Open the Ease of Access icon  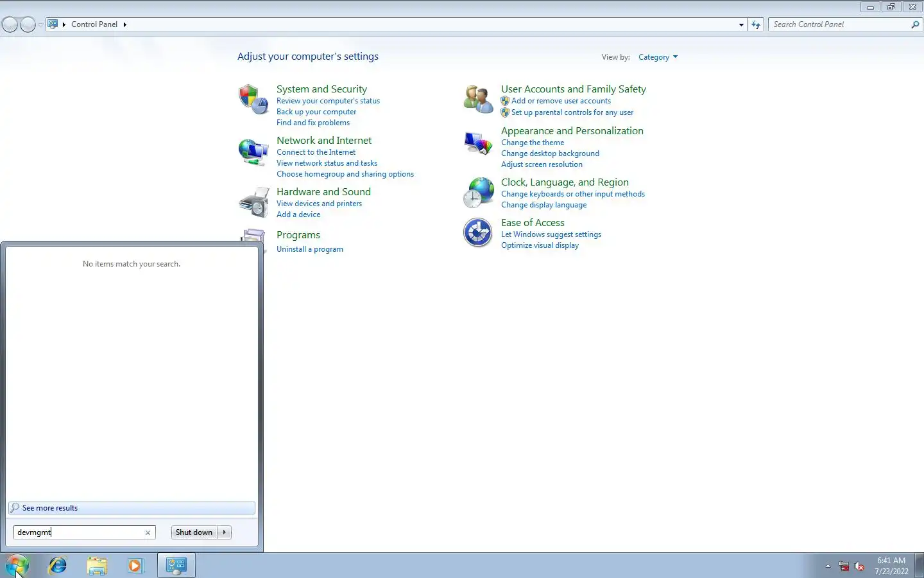click(478, 232)
